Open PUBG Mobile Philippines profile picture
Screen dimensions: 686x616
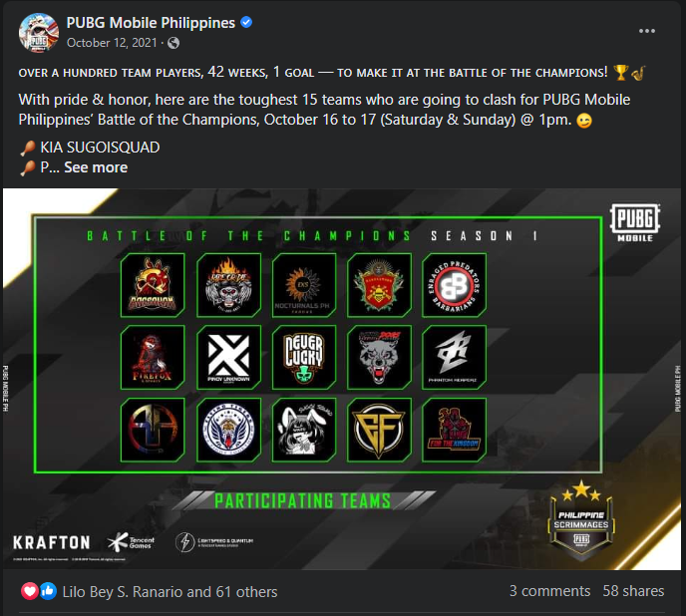pyautogui.click(x=39, y=33)
